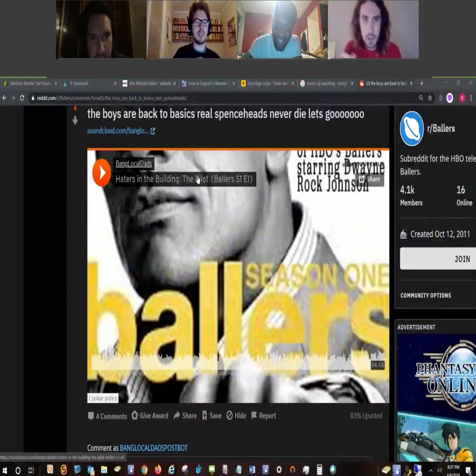This screenshot has width=476, height=476.
Task: Open the soundcloud.com/banglo... external link
Action: [x=121, y=131]
